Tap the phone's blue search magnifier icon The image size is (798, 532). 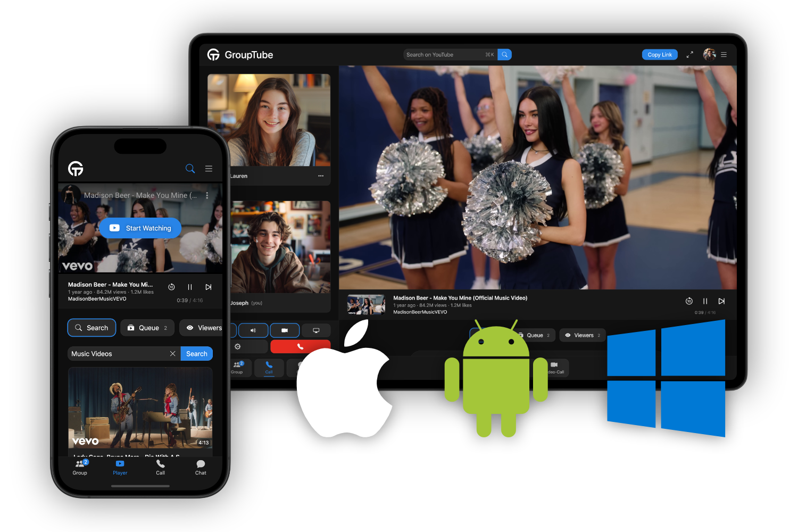tap(190, 169)
